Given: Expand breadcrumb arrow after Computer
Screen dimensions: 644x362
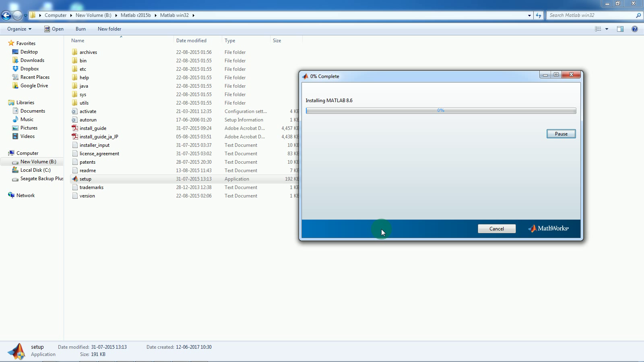Looking at the screenshot, I should [x=71, y=15].
